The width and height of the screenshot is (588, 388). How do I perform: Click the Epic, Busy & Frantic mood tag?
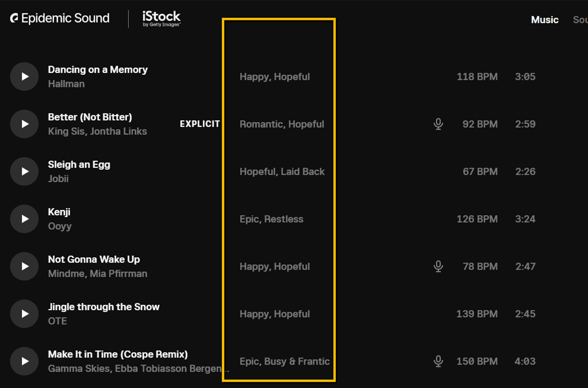[284, 361]
